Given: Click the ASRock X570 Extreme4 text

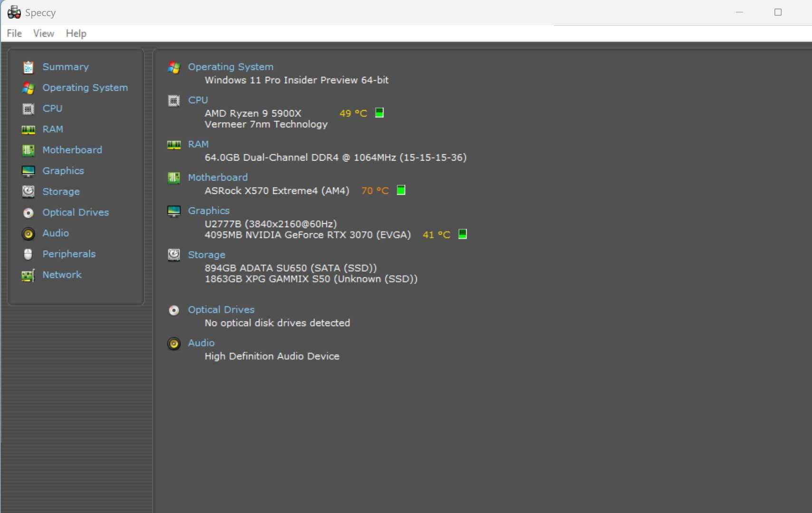Looking at the screenshot, I should [x=277, y=191].
